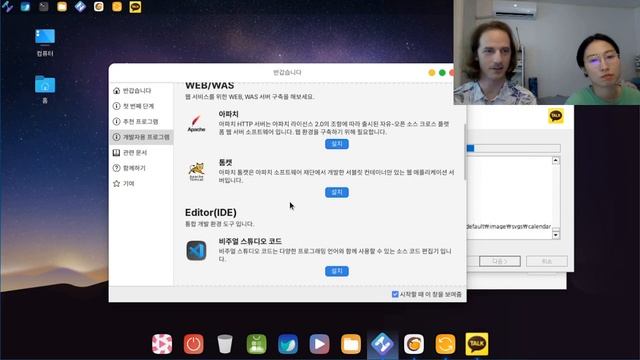Click the 비주얼 스튜디오 코드 program title
This screenshot has height=360, width=640.
tap(250, 241)
